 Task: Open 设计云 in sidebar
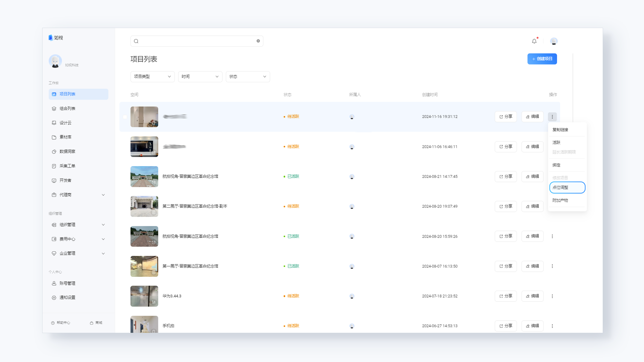click(x=78, y=123)
